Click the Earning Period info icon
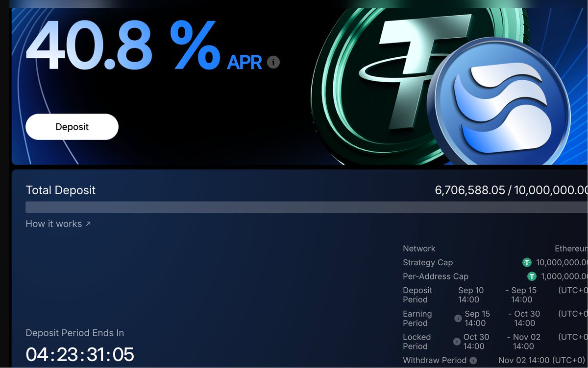 [458, 319]
